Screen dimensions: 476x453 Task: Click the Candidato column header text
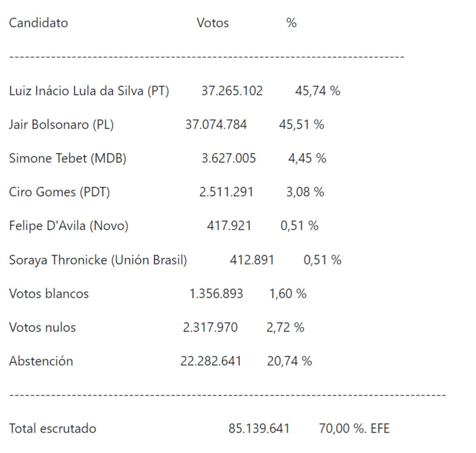38,23
